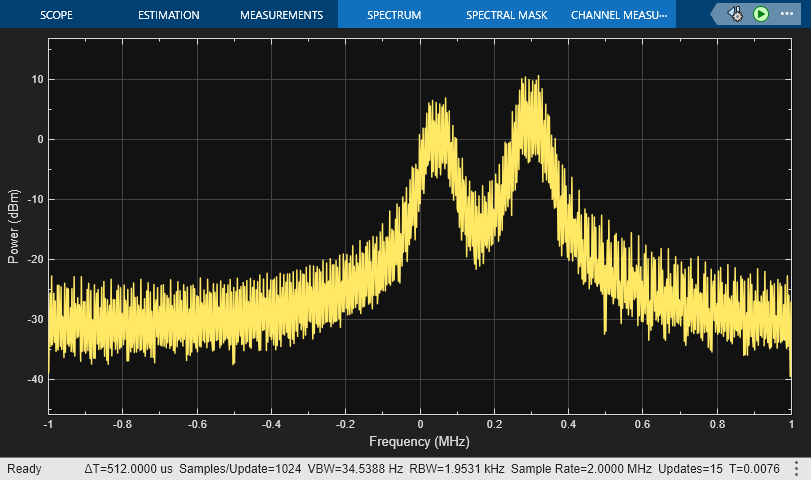The image size is (811, 480).
Task: Open the step-back settings gear icon
Action: [735, 14]
